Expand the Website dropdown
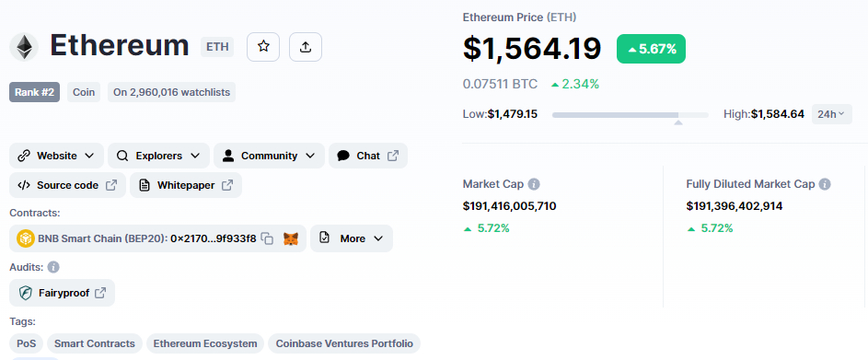The height and width of the screenshot is (360, 868). point(56,156)
